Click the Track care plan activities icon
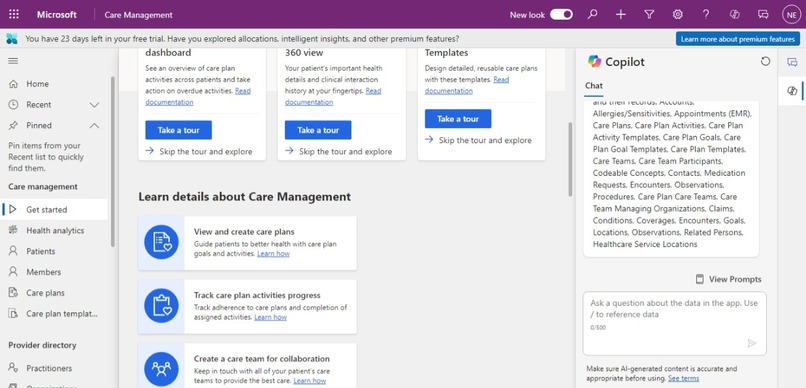This screenshot has height=388, width=806. (161, 306)
